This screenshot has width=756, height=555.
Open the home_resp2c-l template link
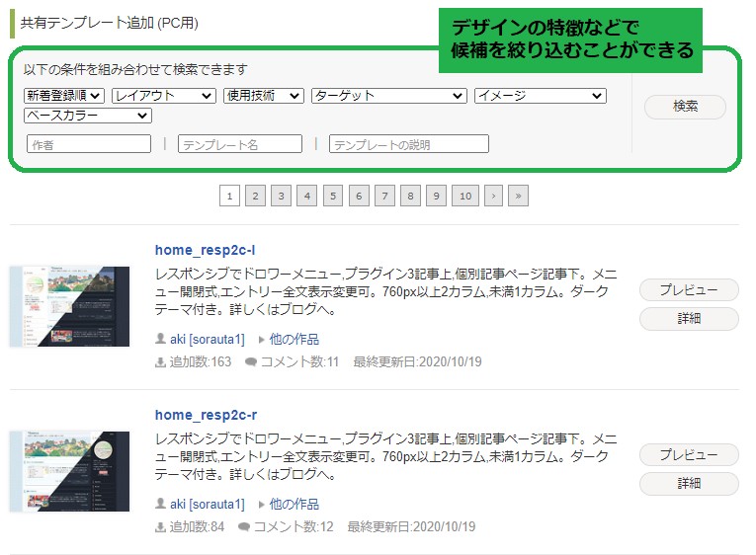[x=205, y=251]
